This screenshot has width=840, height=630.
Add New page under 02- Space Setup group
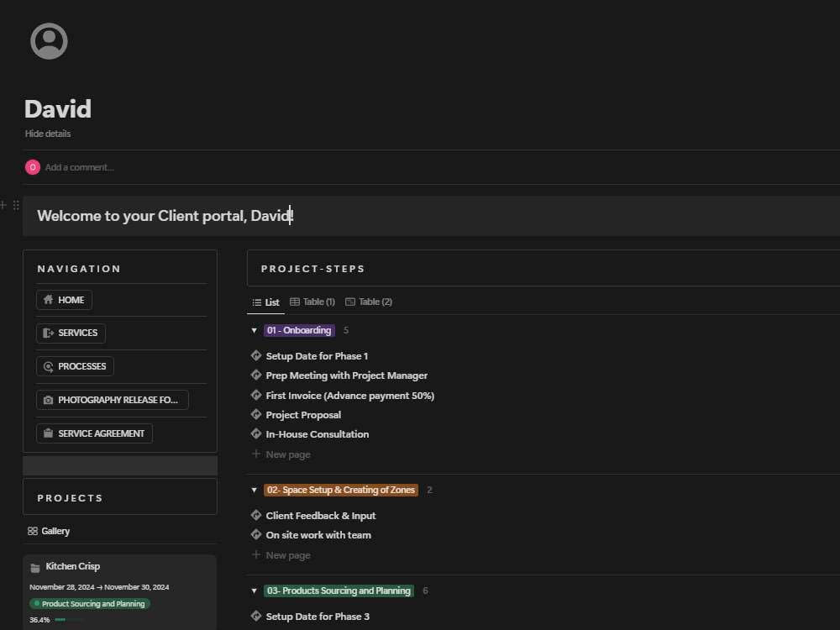(281, 555)
